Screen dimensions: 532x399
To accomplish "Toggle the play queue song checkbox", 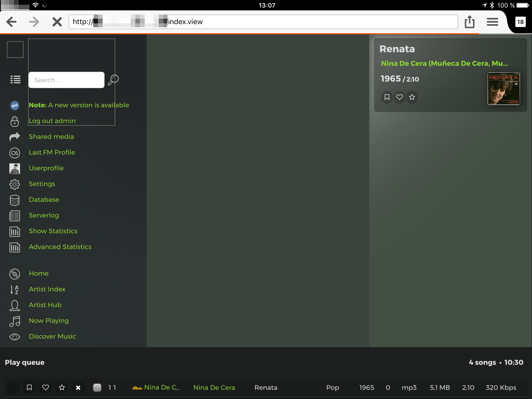I will pyautogui.click(x=97, y=388).
